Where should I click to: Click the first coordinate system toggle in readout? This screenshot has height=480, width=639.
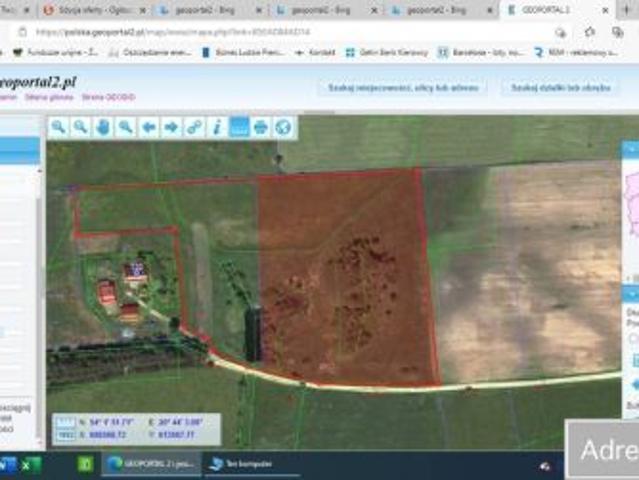[65, 422]
